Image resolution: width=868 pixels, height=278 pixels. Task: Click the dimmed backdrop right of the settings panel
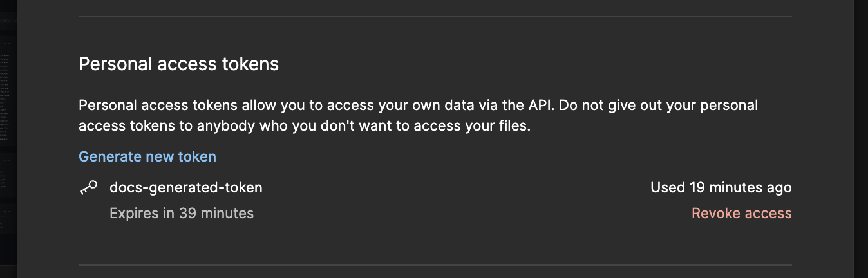[x=861, y=139]
